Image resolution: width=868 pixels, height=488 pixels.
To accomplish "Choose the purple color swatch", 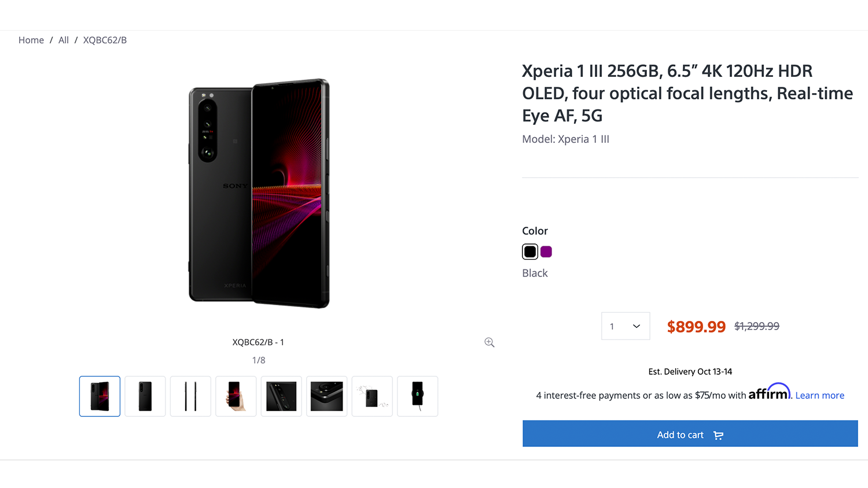I will point(546,252).
